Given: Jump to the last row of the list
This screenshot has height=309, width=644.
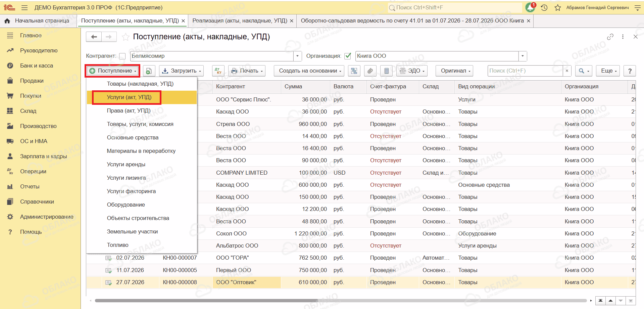Looking at the screenshot, I should pyautogui.click(x=631, y=301).
